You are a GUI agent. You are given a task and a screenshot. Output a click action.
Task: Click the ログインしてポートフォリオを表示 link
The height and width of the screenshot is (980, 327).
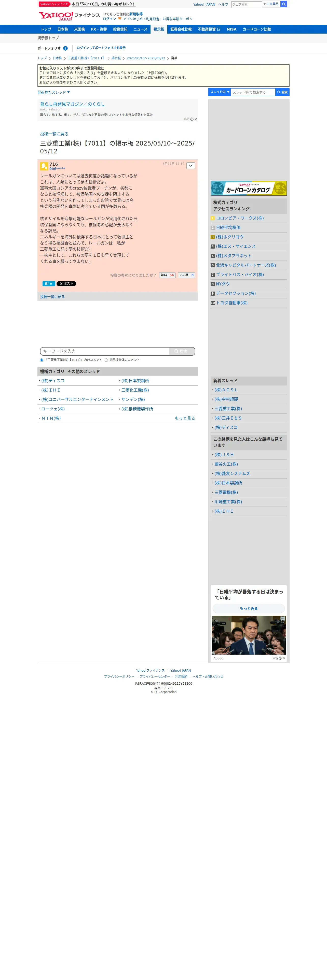(101, 48)
